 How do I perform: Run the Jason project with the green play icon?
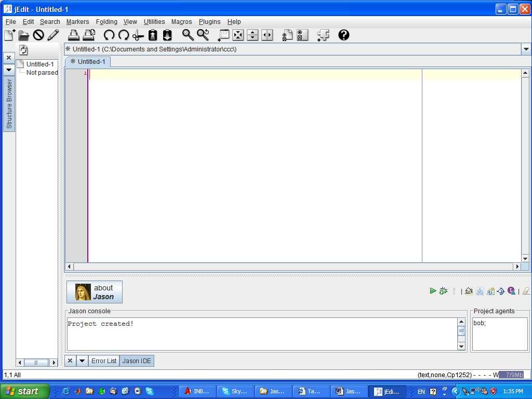(433, 291)
